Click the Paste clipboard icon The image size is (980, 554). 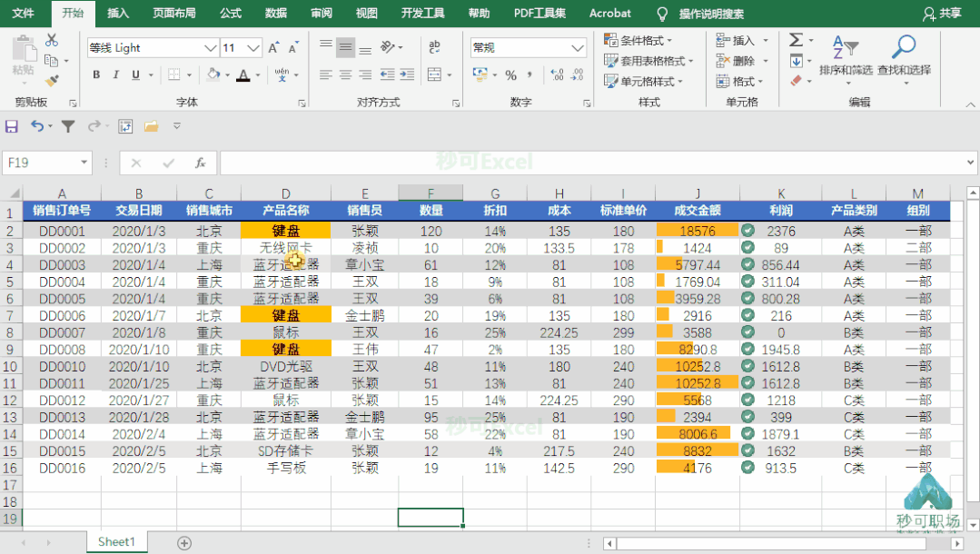(x=24, y=49)
